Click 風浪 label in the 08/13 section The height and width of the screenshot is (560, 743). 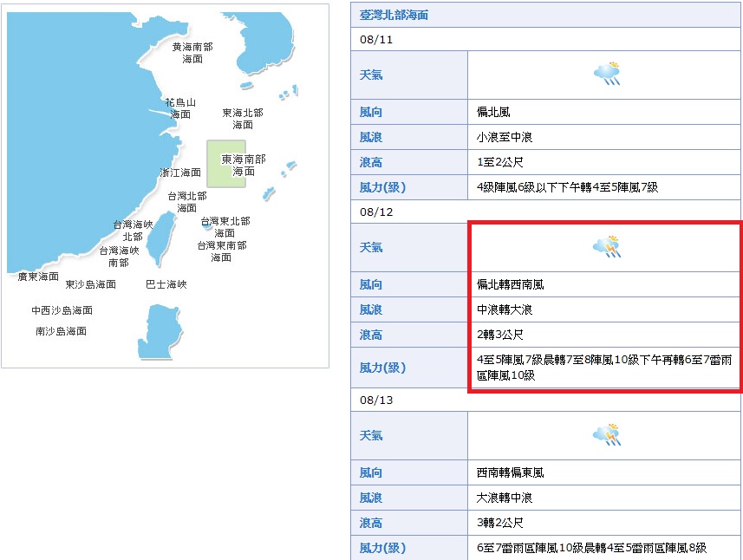tap(371, 498)
